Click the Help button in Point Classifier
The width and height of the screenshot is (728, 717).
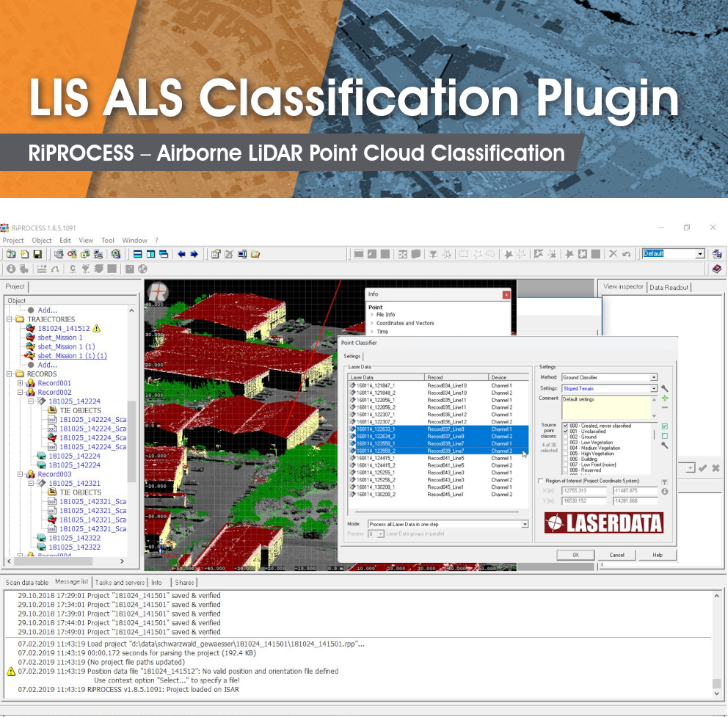(658, 555)
